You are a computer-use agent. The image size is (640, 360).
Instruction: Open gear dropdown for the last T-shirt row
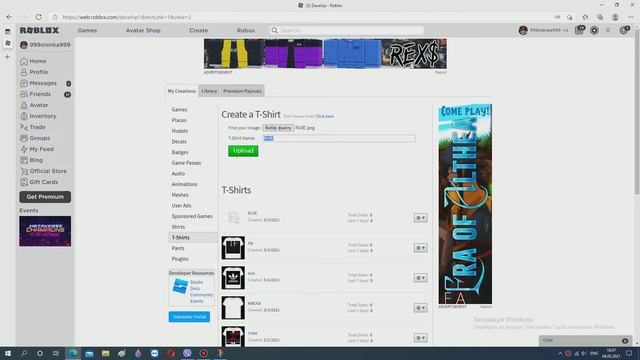coord(420,338)
